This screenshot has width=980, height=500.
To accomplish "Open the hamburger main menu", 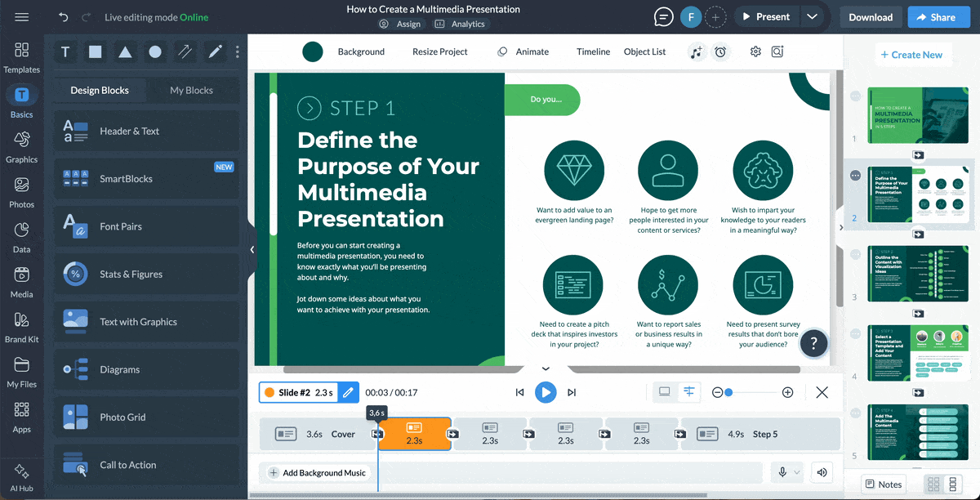I will point(22,17).
